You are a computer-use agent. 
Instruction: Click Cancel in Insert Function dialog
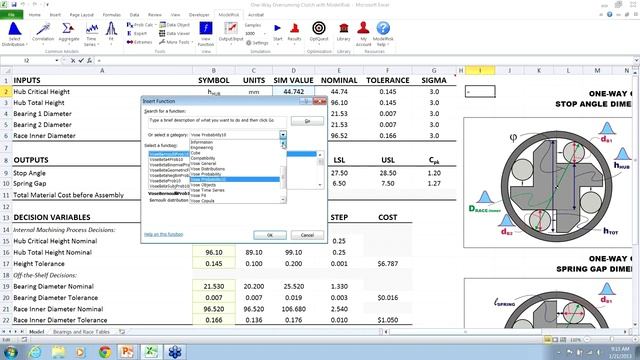point(307,235)
